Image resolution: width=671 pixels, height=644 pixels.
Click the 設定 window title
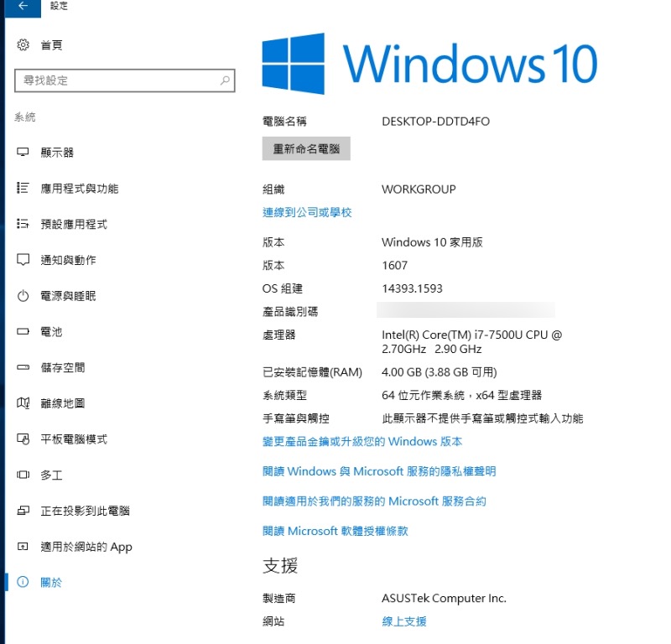[x=59, y=6]
